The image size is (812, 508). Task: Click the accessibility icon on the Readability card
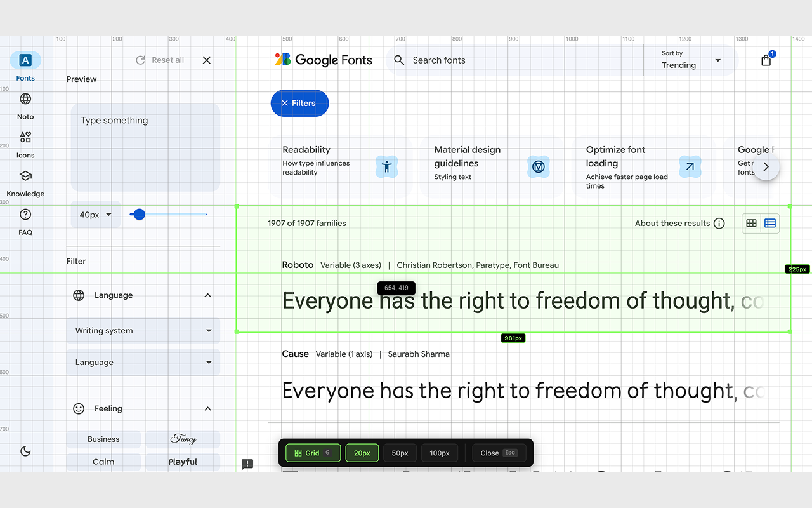[386, 167]
